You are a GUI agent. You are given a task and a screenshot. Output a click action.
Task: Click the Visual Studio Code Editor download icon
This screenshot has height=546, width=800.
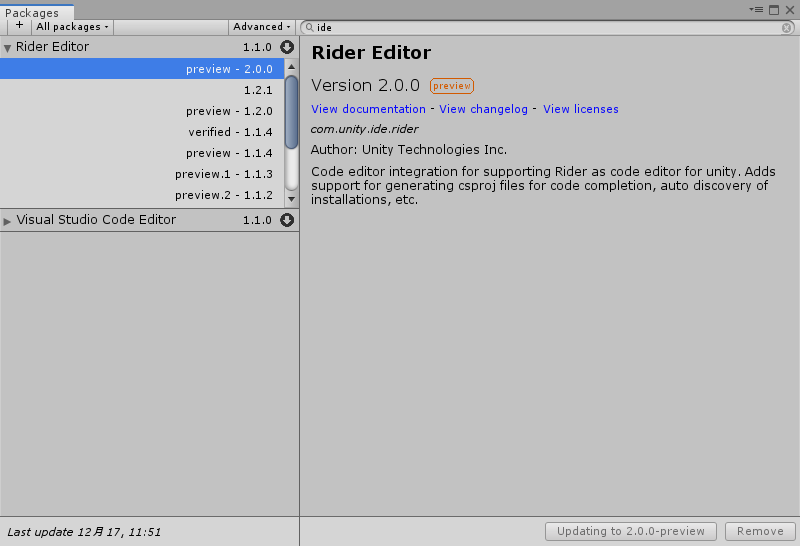tap(287, 220)
